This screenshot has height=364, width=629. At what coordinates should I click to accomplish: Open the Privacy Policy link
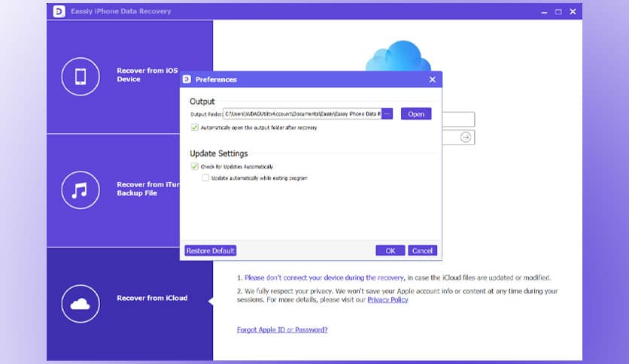coord(387,299)
